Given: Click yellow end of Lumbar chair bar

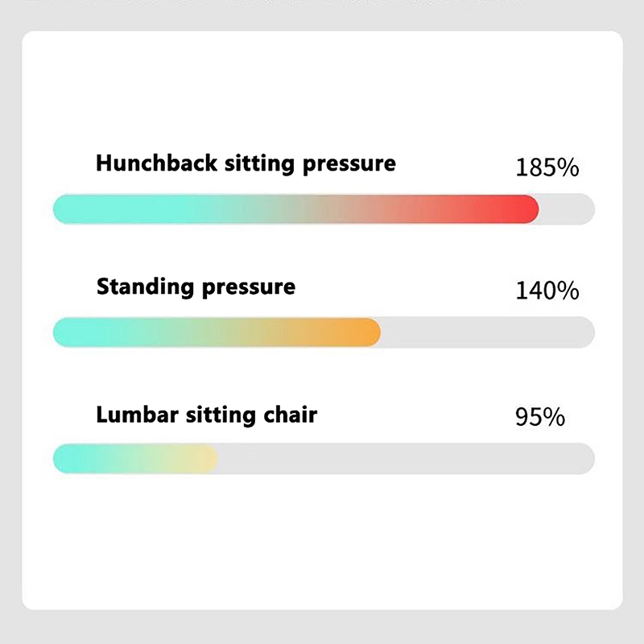Looking at the screenshot, I should [x=205, y=459].
